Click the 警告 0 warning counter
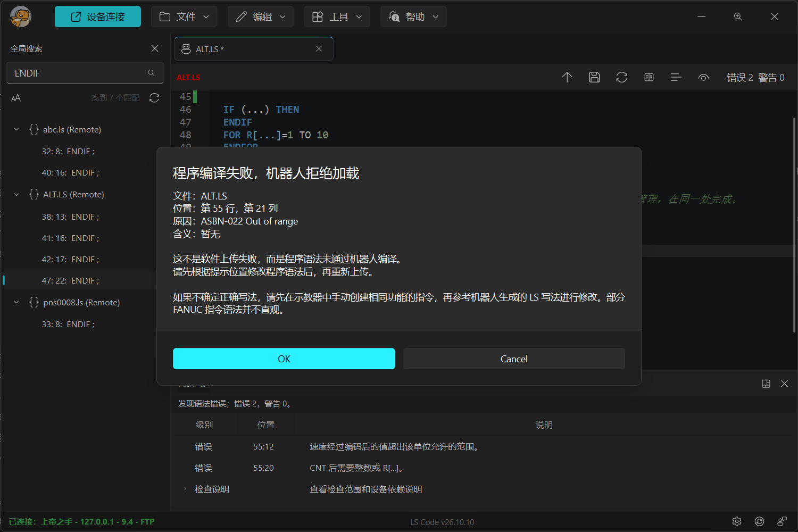Screen dimensions: 798x532 coord(771,78)
